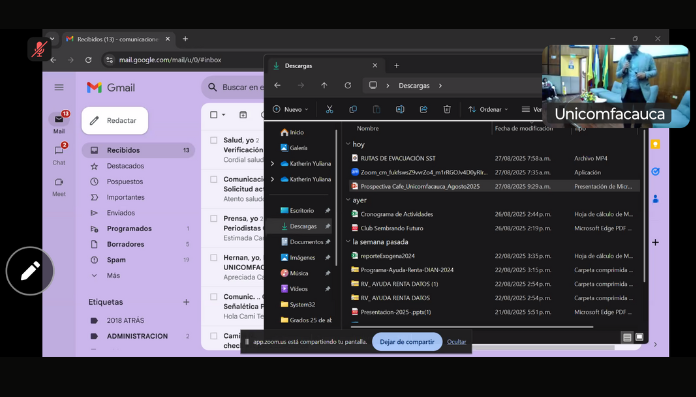Click the Share icon in Explorer toolbar

(x=423, y=109)
